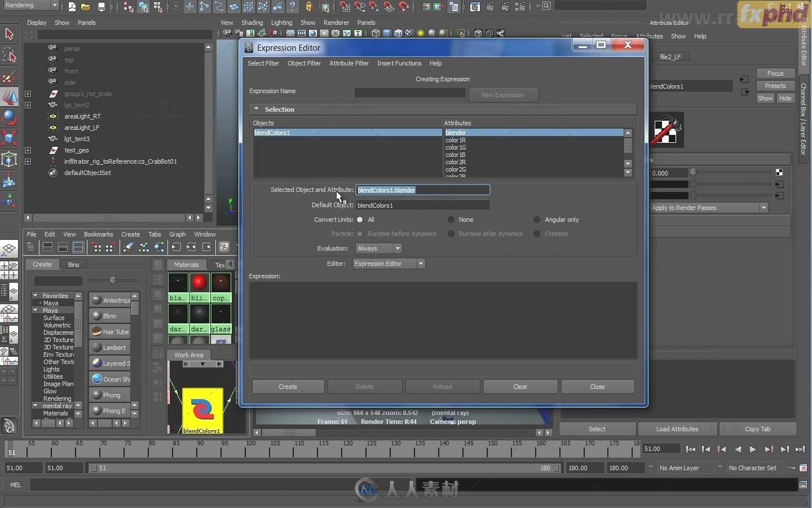812x508 pixels.
Task: Jump to end of playback range
Action: 800,449
